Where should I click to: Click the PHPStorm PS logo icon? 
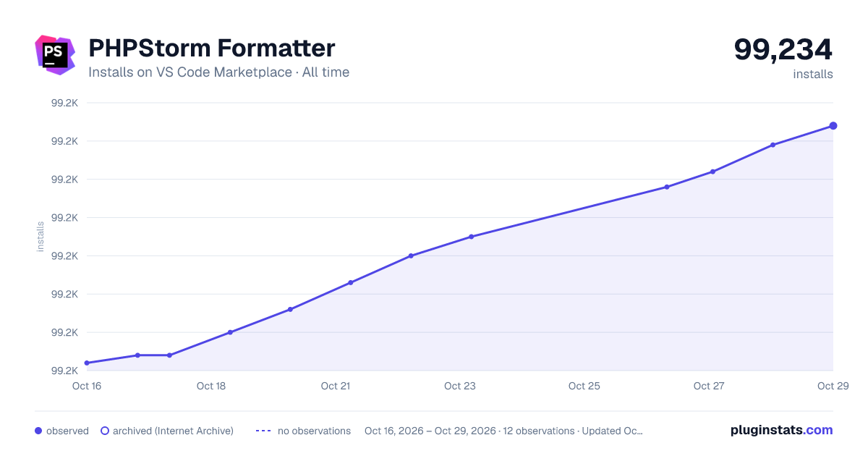point(55,55)
